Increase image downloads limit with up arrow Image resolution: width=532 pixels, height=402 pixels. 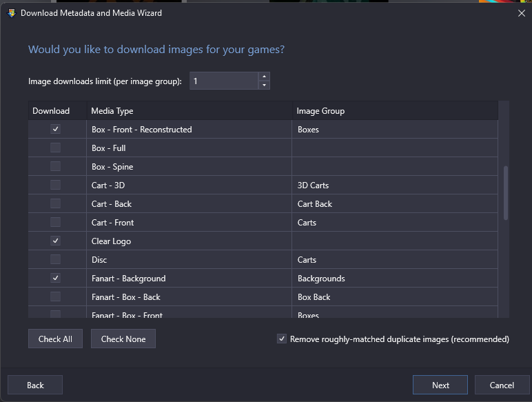click(264, 77)
